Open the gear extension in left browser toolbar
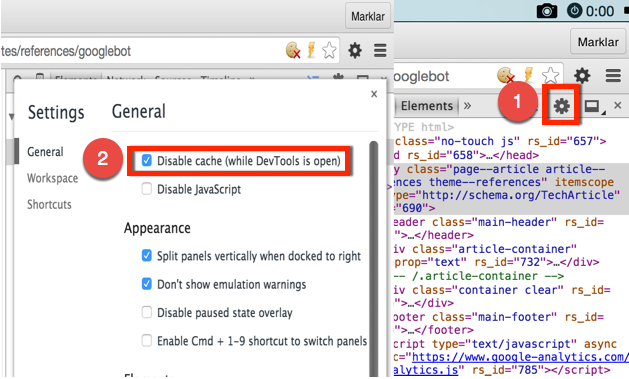The image size is (629, 379). [355, 51]
